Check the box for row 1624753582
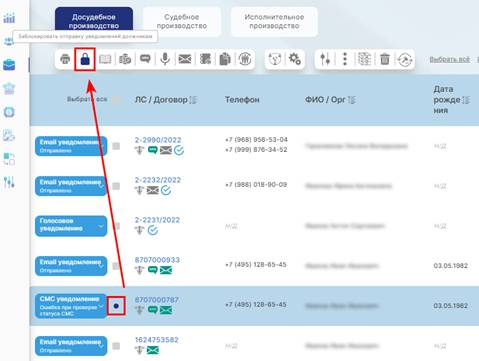Screen dimensions: 479x361 pos(116,346)
